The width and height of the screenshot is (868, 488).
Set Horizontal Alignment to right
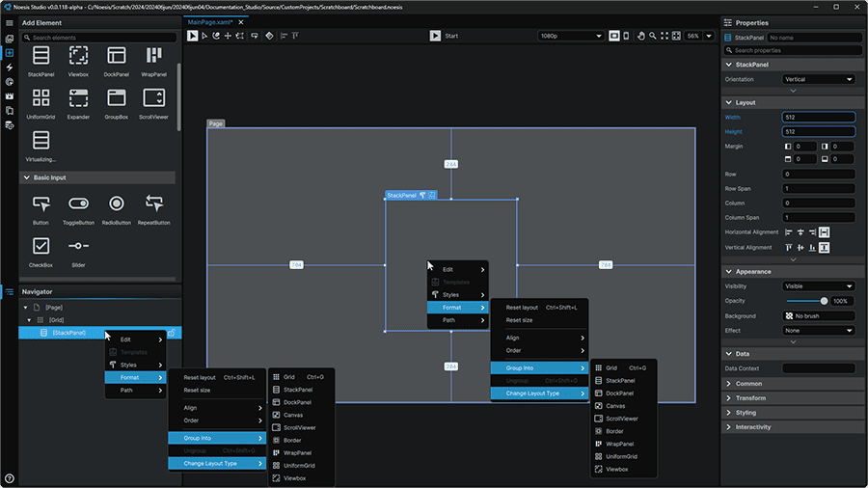[x=812, y=232]
